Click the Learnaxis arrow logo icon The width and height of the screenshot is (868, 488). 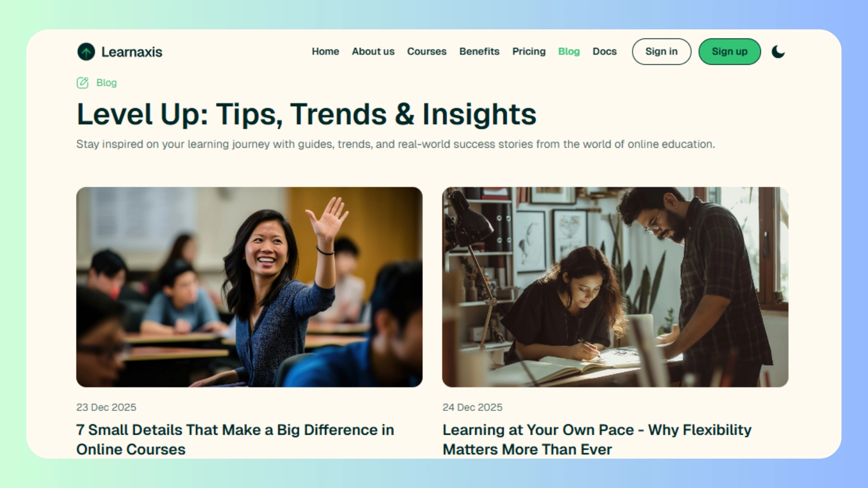[x=86, y=52]
